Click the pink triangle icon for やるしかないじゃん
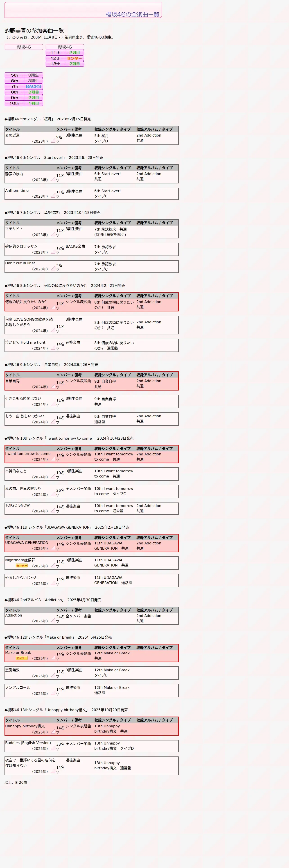 click(53, 582)
